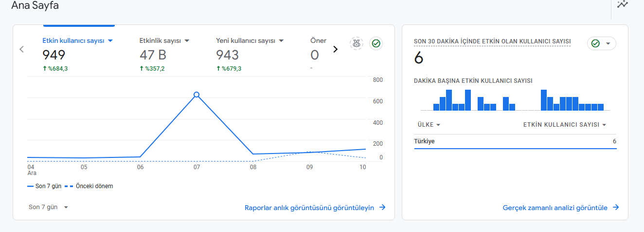
Task: Toggle the Önceki dönem legend series
Action: pos(89,186)
